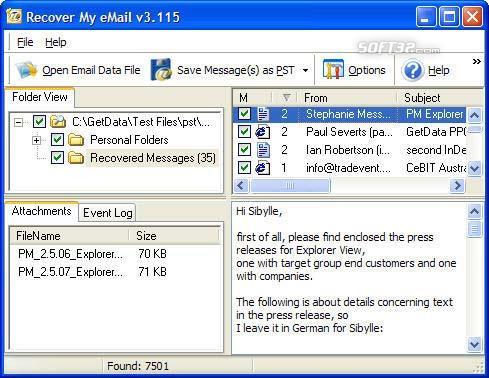
Task: Select the Paul Severts (pa... sender cell
Action: pyautogui.click(x=348, y=132)
